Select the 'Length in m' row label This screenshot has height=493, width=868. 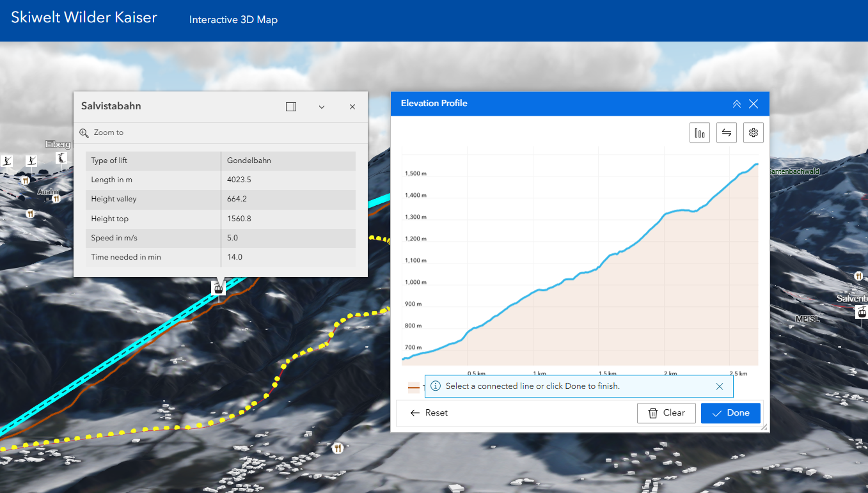pyautogui.click(x=112, y=180)
